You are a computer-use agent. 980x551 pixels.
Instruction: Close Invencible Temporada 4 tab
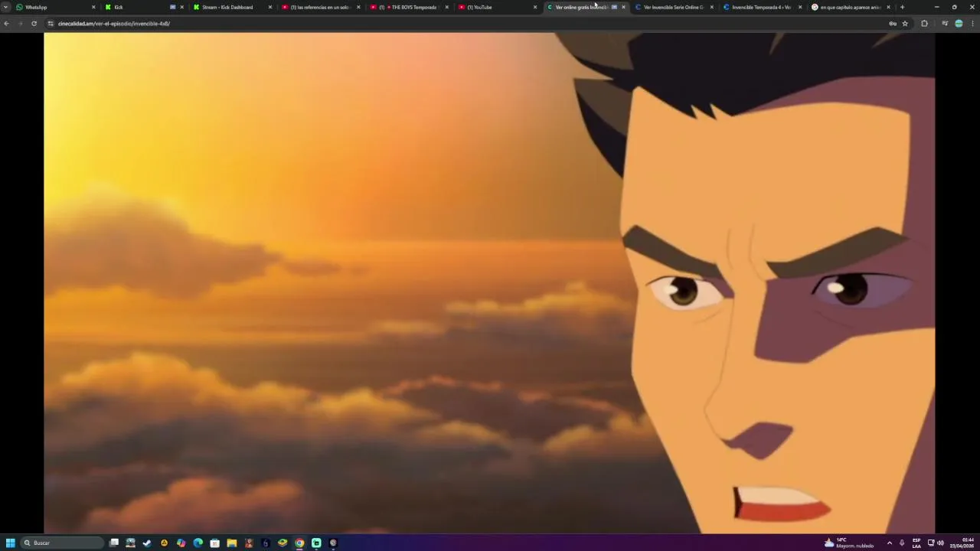800,7
